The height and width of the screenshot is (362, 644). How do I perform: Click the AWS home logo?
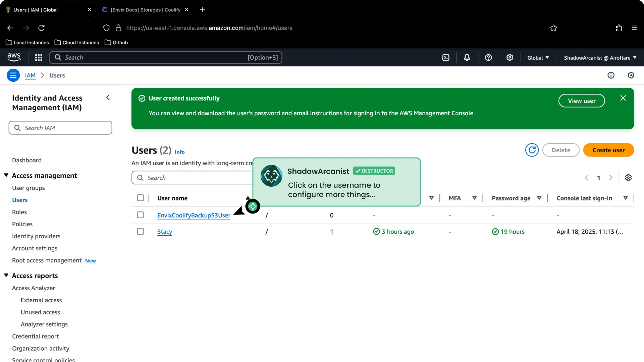[14, 57]
